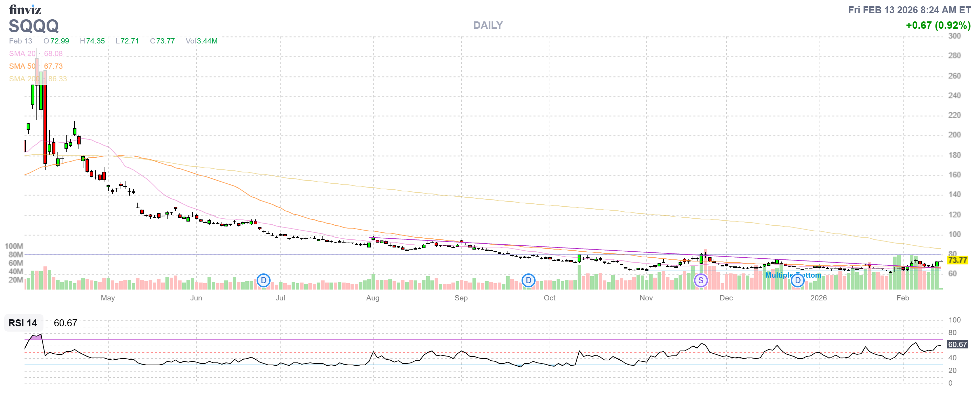Viewport: 980px width, 394px height.
Task: Click the Vol 3.44M readout
Action: (201, 41)
